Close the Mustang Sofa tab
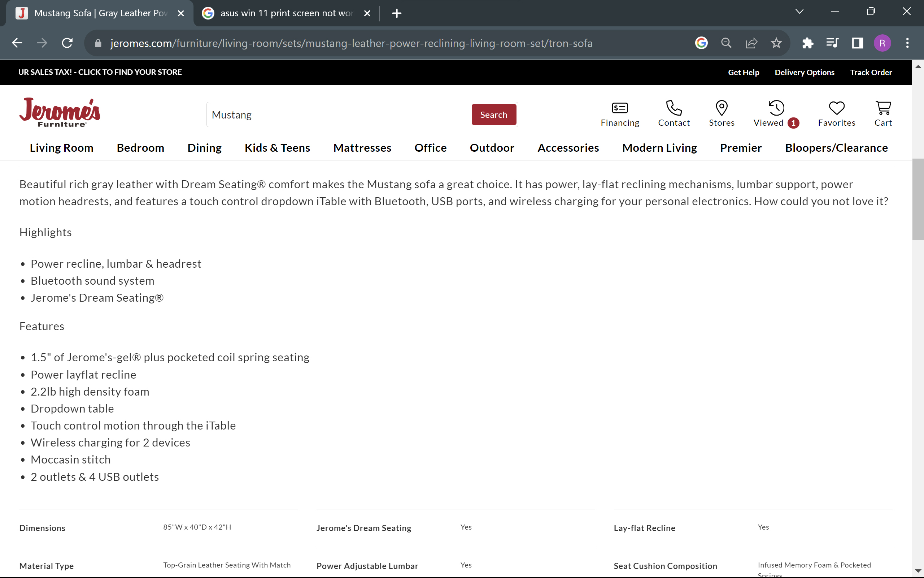 tap(181, 13)
